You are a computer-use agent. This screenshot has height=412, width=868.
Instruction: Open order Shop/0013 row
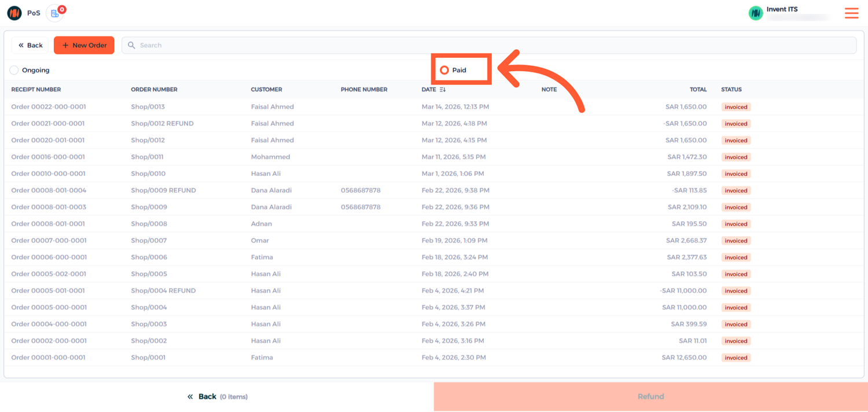pyautogui.click(x=148, y=107)
